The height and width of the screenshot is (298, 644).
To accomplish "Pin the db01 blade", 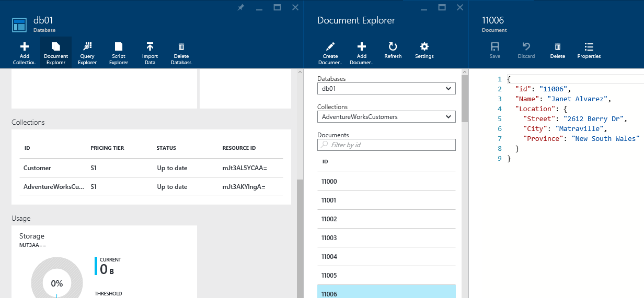I will click(x=240, y=7).
